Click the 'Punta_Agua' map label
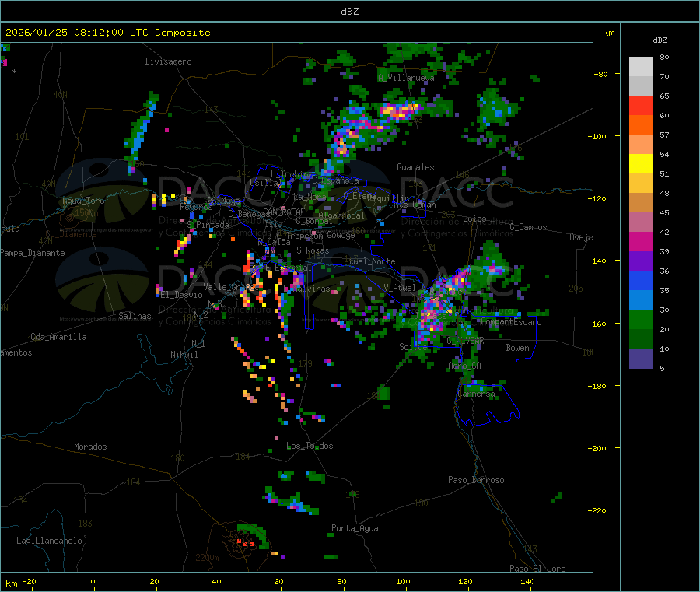 (x=355, y=528)
